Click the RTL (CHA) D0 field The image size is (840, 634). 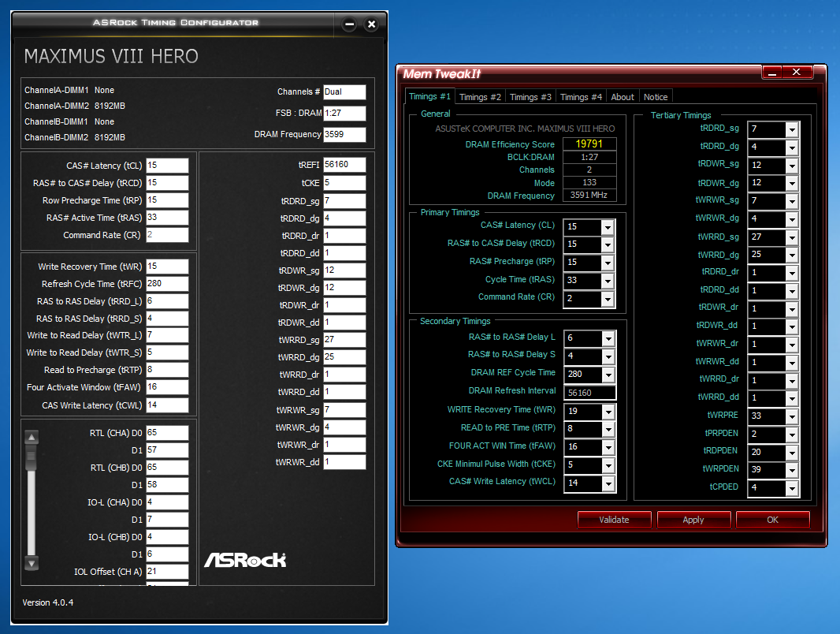click(167, 432)
